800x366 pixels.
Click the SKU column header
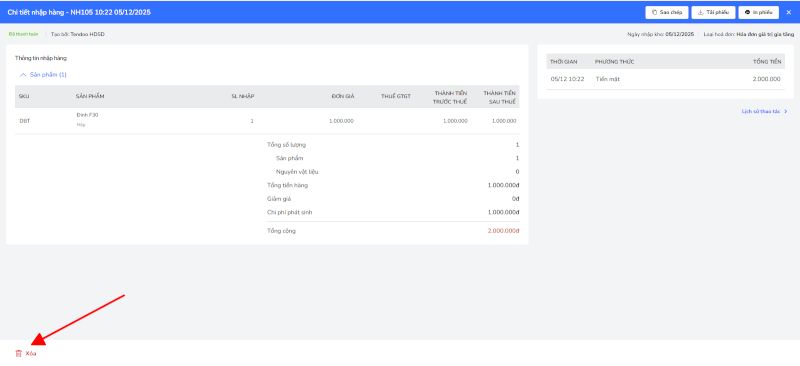(24, 96)
